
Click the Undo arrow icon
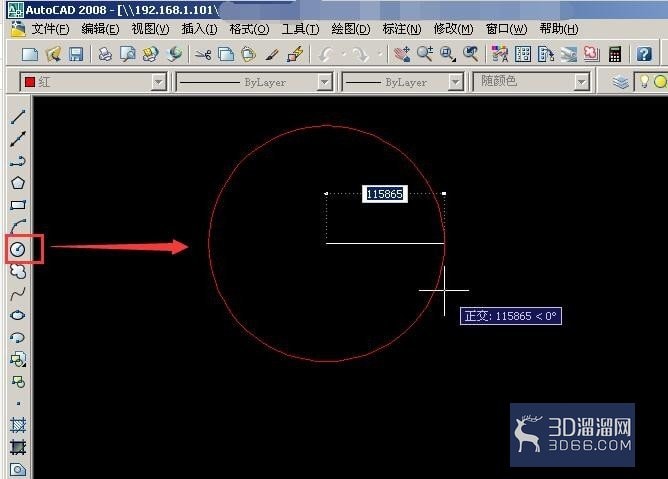click(x=327, y=54)
